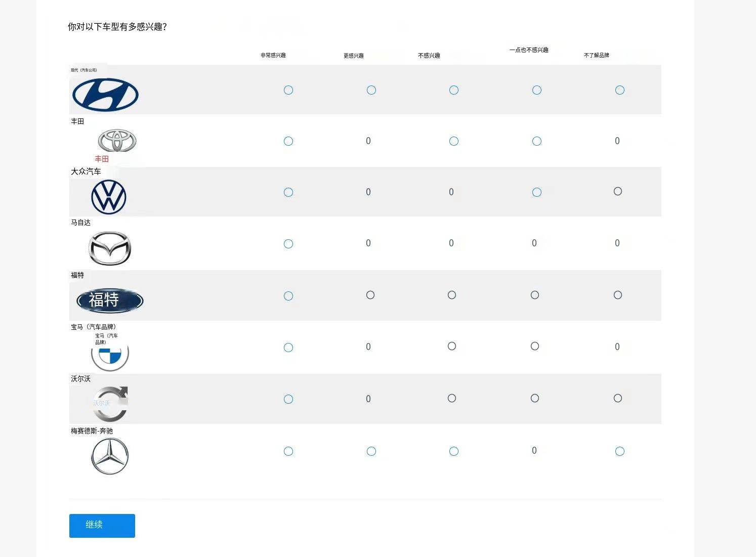Choose 更感兴趣 for 梅赛德斯-奔驰
Screen dimensions: 756x557
[x=371, y=451]
